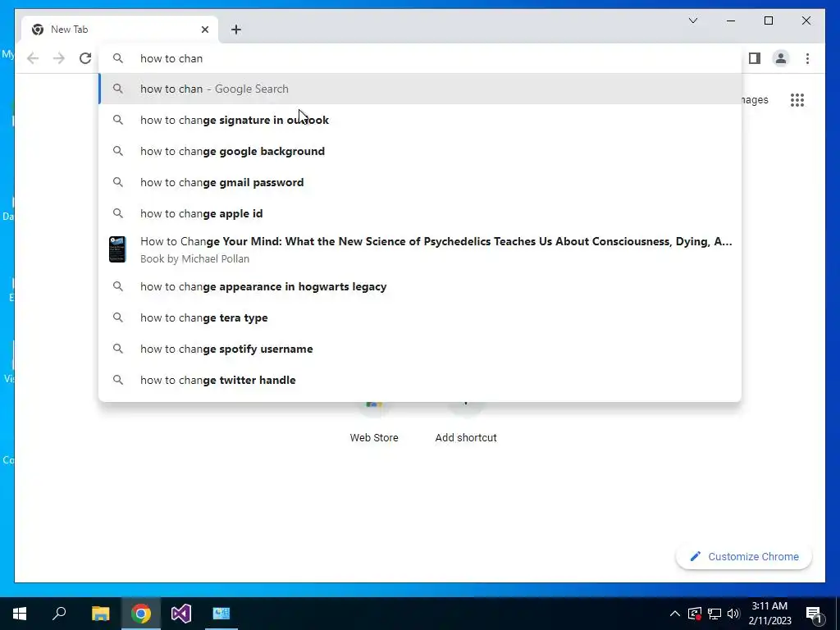Click the taskbar app next to Visual Studio

click(x=221, y=614)
